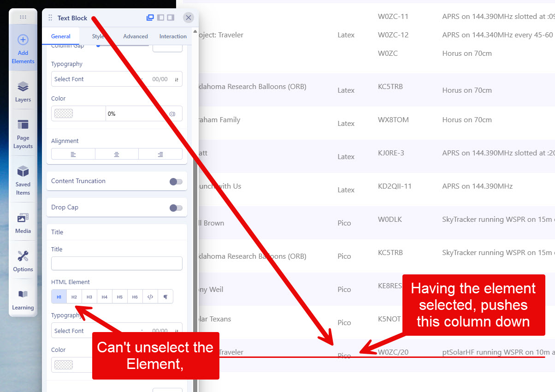Open the color swatch next to 0%
The height and width of the screenshot is (392, 555).
64,113
